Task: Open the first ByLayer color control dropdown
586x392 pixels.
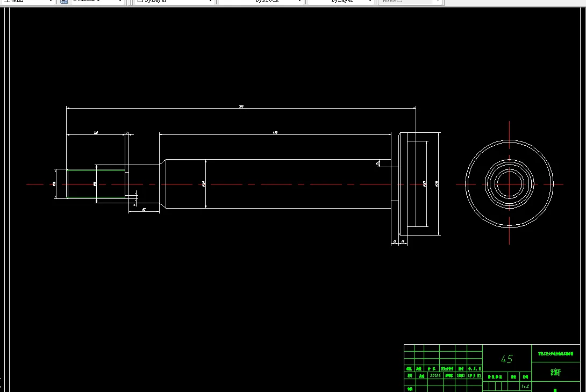Action: [174, 2]
